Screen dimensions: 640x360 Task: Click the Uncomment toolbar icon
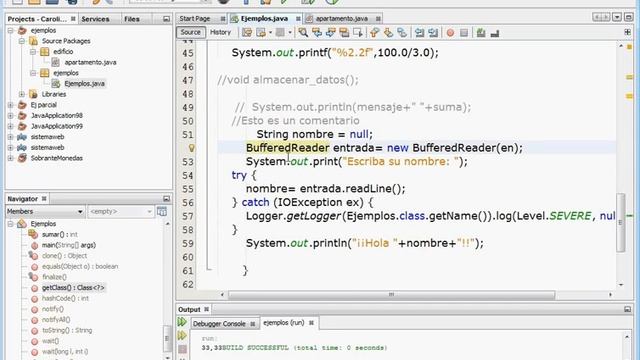495,33
